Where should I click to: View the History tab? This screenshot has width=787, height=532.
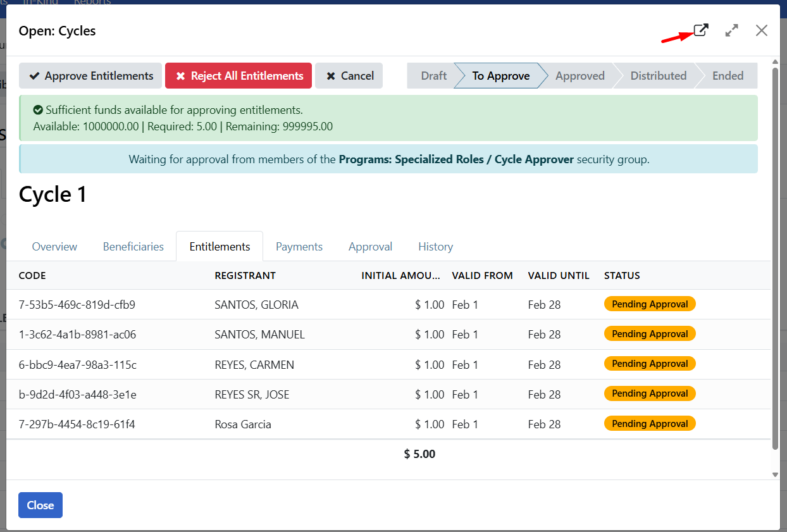click(435, 247)
